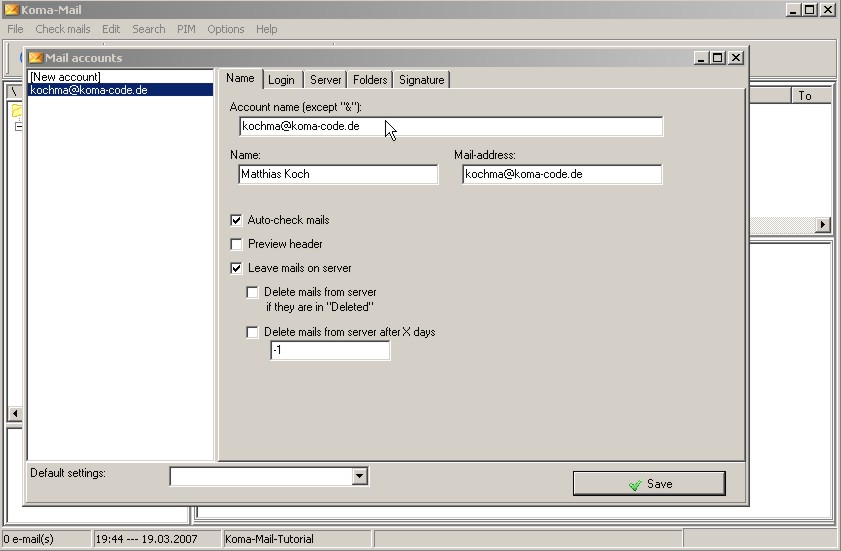
Task: Click the Mail accounts window envelope icon
Action: point(35,57)
